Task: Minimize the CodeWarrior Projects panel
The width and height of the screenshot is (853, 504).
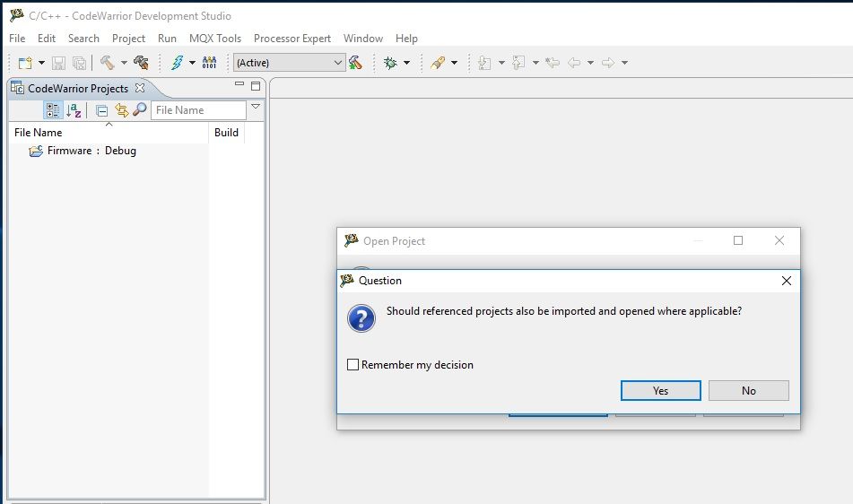Action: point(239,84)
